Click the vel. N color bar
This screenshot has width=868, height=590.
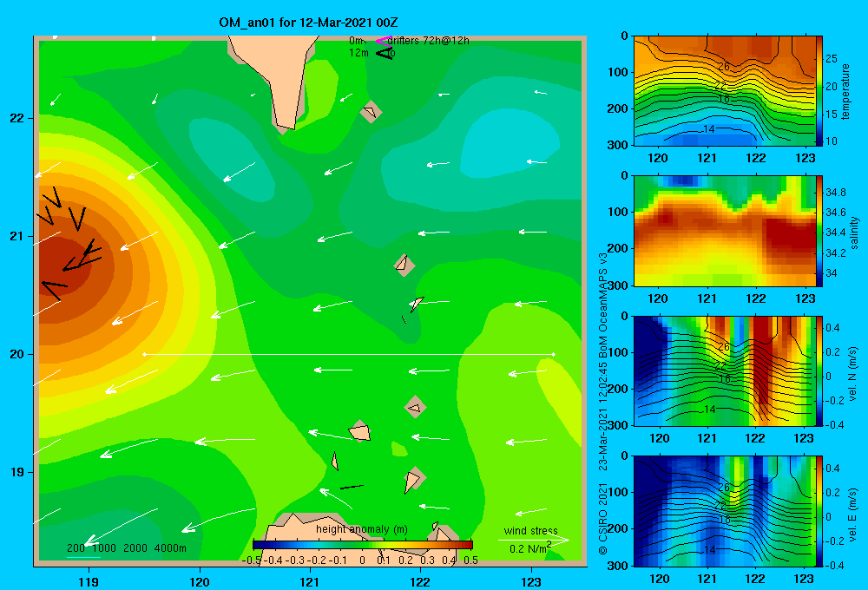click(x=819, y=371)
